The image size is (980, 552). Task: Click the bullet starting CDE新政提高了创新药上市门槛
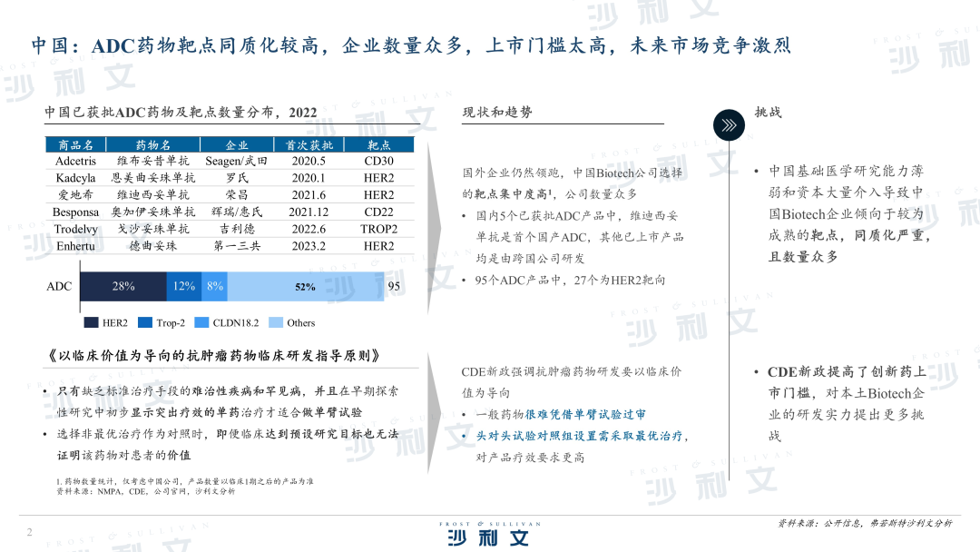(x=847, y=404)
